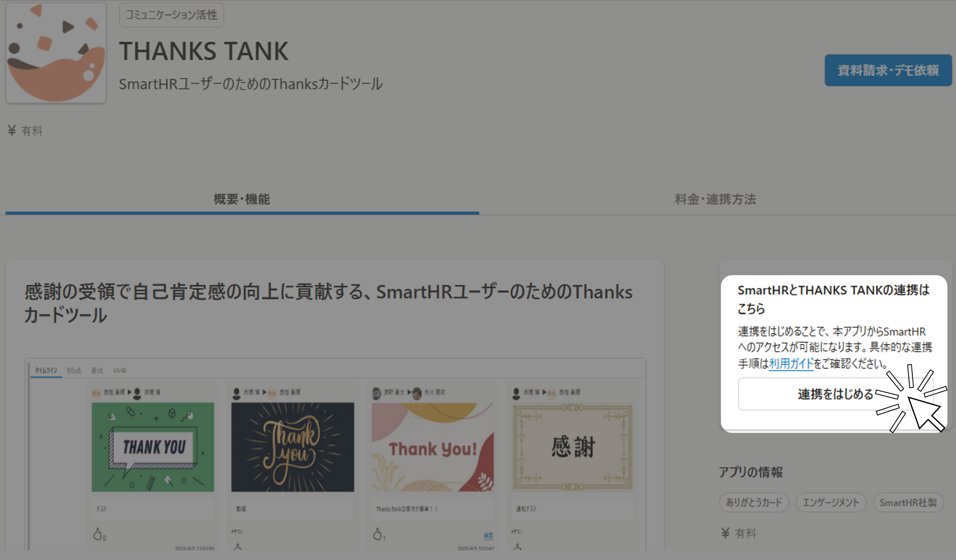Screen dimensions: 956x560
Task: Click the THANKS TANK app icon
Action: pos(56,53)
